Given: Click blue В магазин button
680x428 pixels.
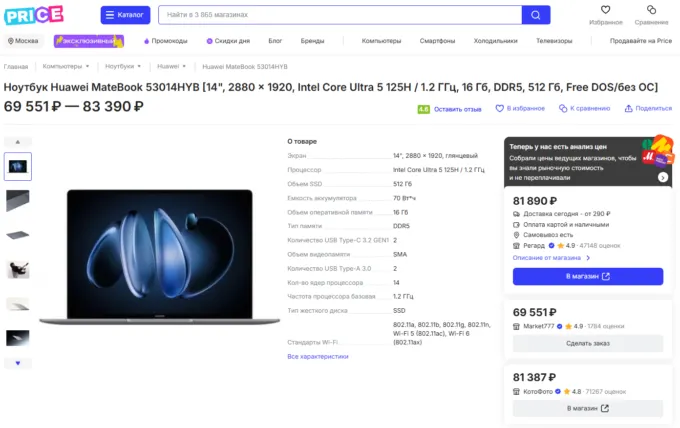Looking at the screenshot, I should tap(588, 276).
